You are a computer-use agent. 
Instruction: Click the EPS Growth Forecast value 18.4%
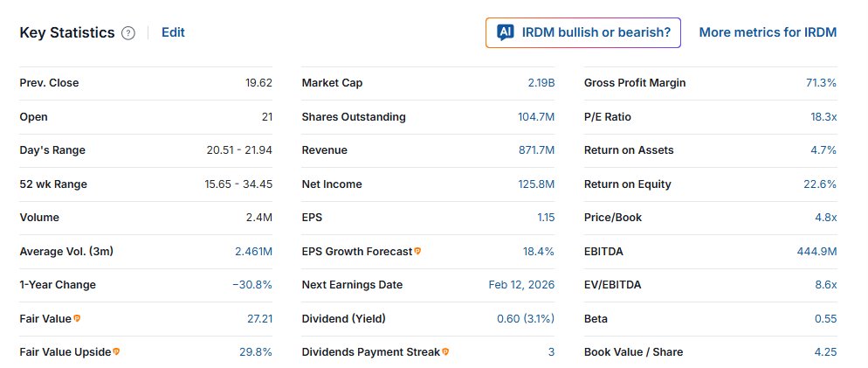539,252
